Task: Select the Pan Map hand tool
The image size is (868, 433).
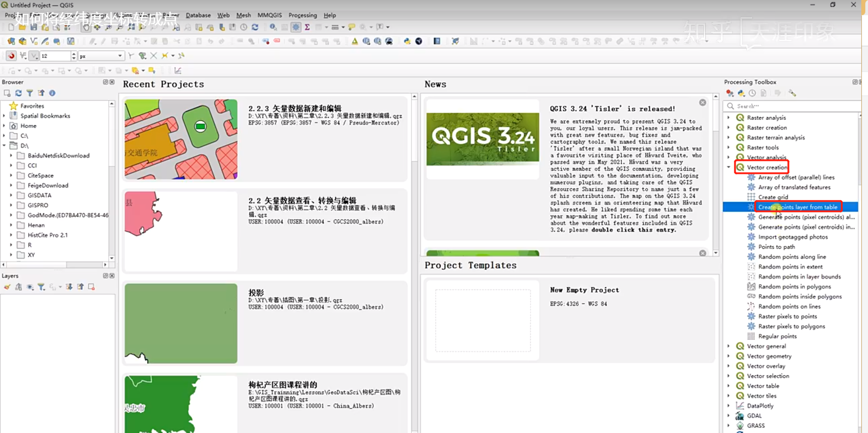Action: (x=86, y=27)
